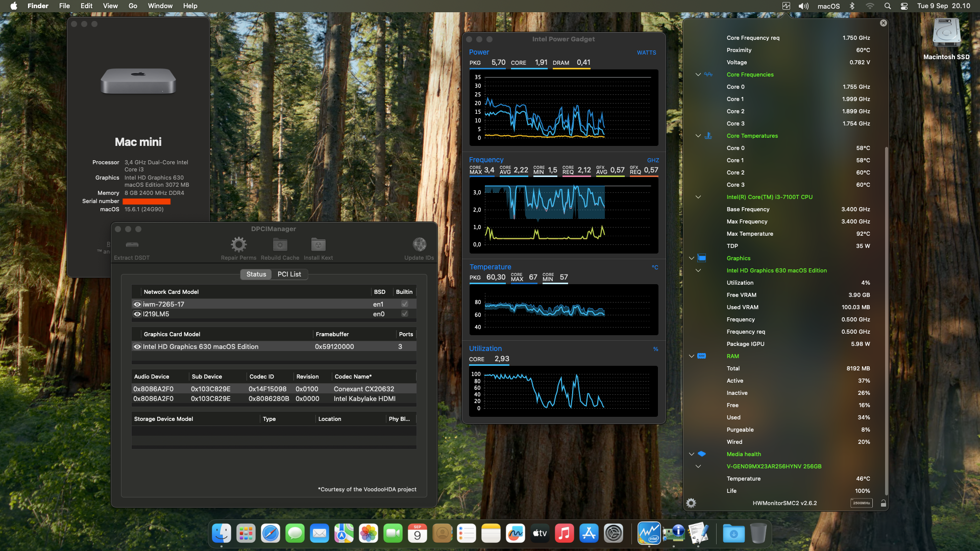Click the HWMonitor panel scrollbar

[887, 321]
